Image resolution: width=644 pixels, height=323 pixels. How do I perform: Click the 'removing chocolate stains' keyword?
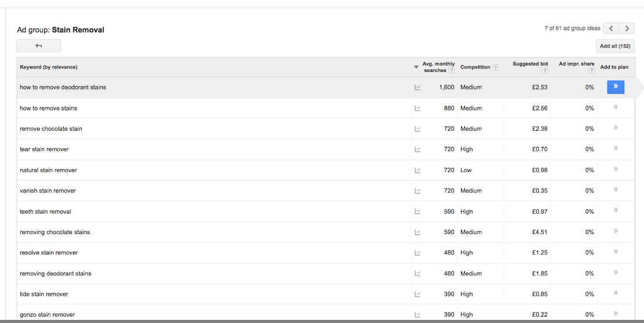tap(55, 232)
